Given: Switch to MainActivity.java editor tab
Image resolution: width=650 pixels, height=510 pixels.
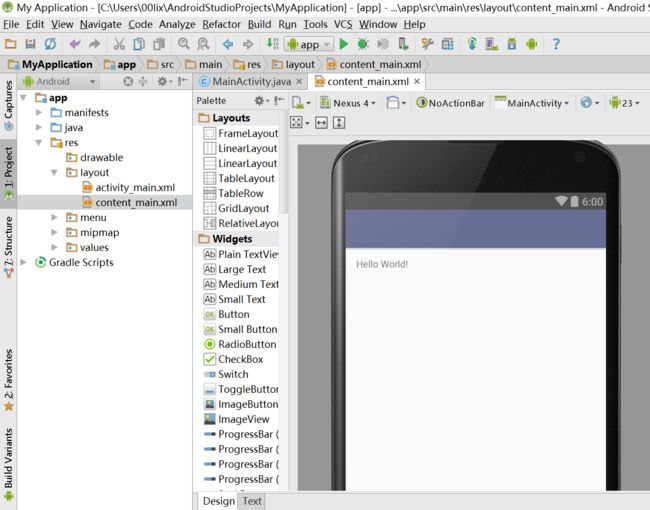Looking at the screenshot, I should (x=251, y=82).
